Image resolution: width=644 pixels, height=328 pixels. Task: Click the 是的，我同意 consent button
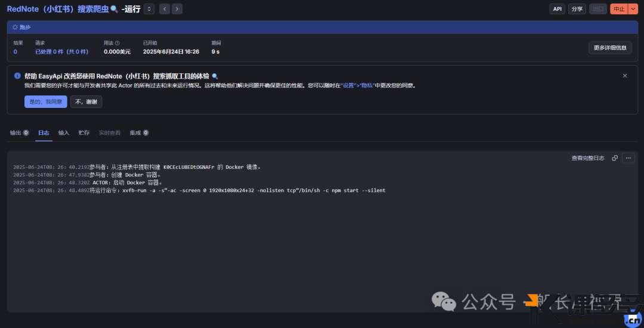pyautogui.click(x=45, y=102)
